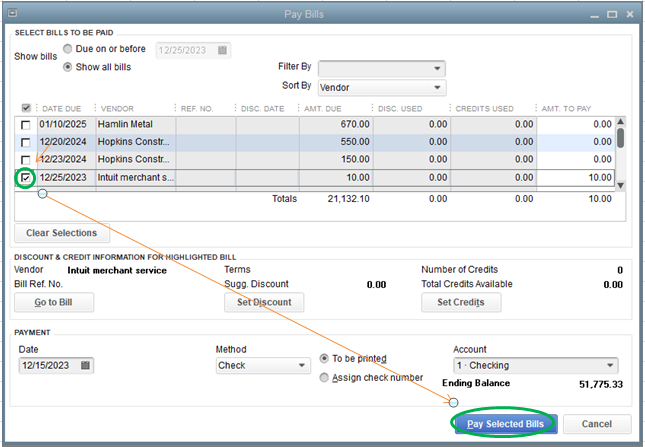
Task: Click the Set Credits button
Action: [x=461, y=302]
